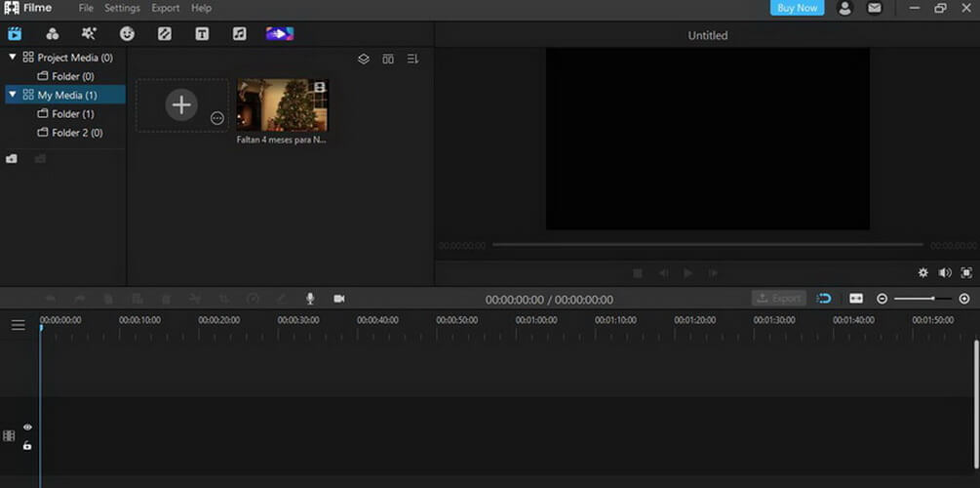Import media with the plus button
Image resolution: width=980 pixels, height=488 pixels.
tap(181, 104)
